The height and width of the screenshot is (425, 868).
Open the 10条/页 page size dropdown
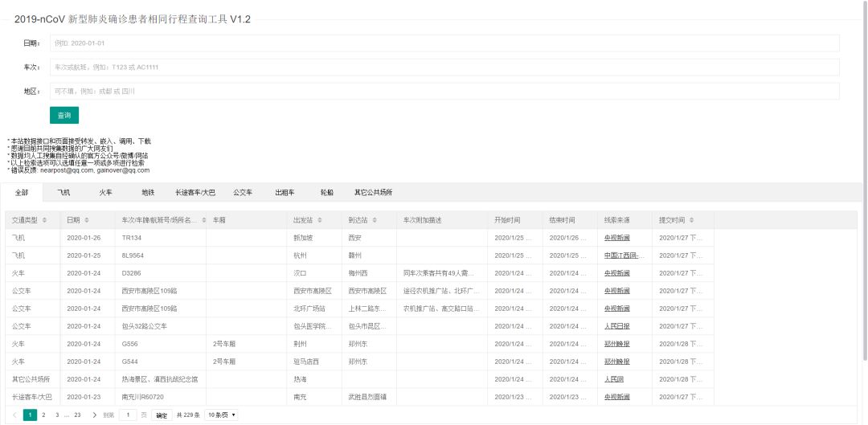tap(222, 415)
